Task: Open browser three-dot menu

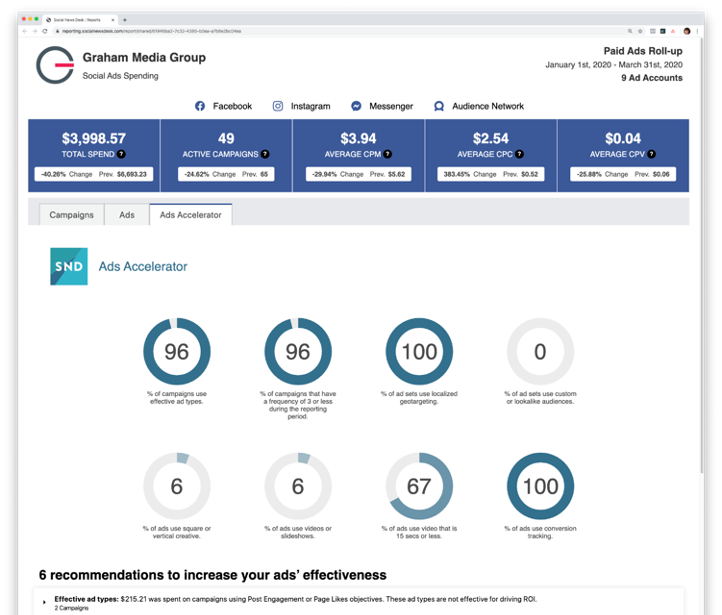Action: pos(697,31)
